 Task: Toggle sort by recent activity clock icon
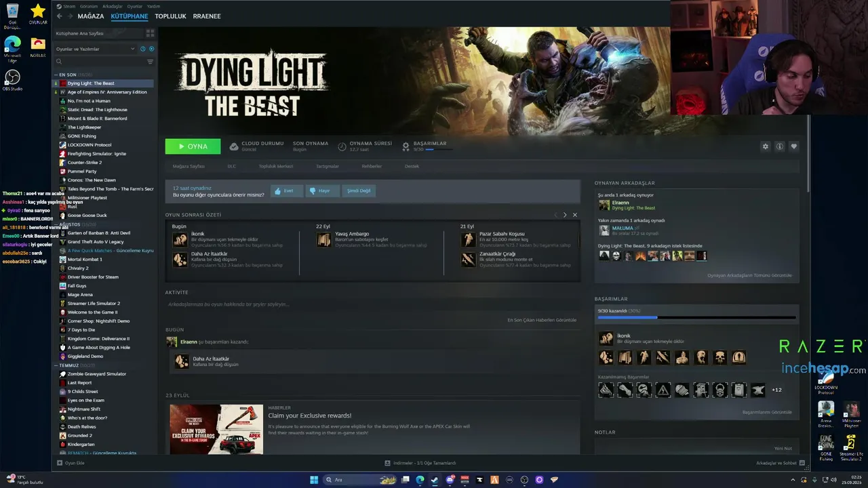pyautogui.click(x=142, y=49)
